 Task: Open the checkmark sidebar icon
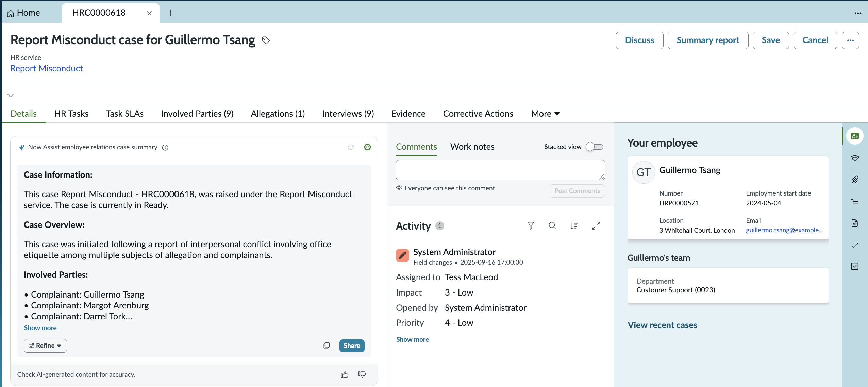point(855,245)
